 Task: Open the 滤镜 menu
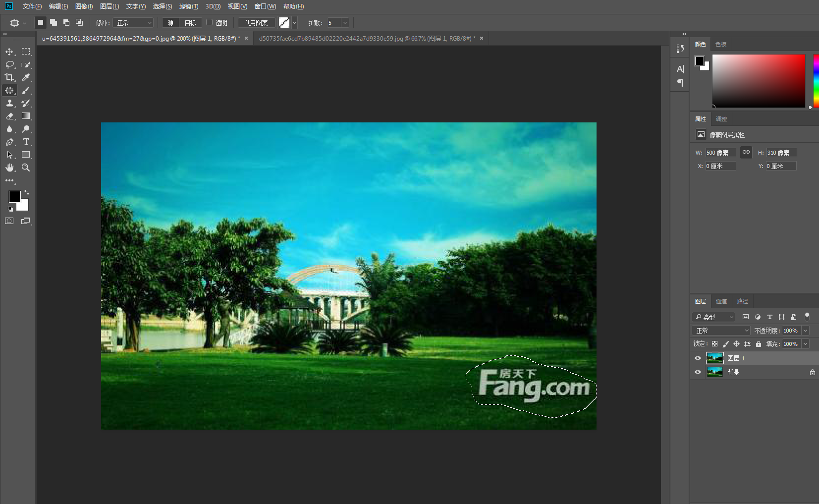189,6
